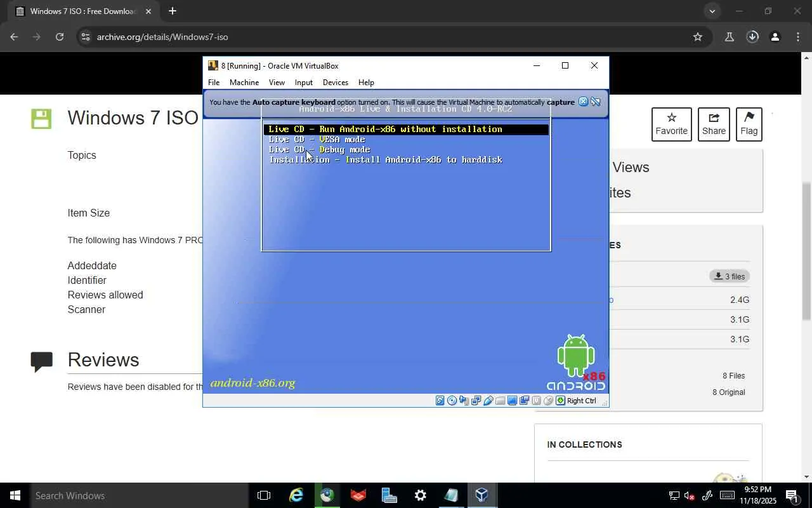The height and width of the screenshot is (508, 812).
Task: Switch to Chrome on the taskbar
Action: [327, 495]
